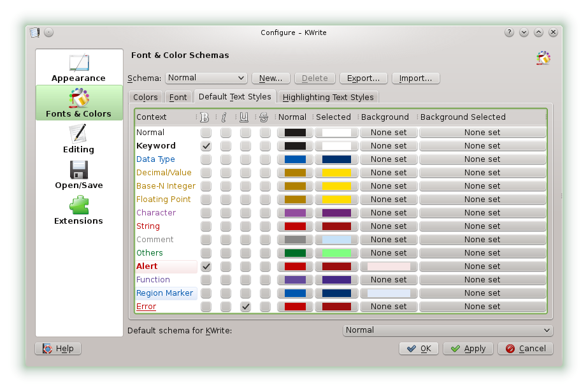This screenshot has height=392, width=588.
Task: Click the Strikeout column header icon
Action: (264, 117)
